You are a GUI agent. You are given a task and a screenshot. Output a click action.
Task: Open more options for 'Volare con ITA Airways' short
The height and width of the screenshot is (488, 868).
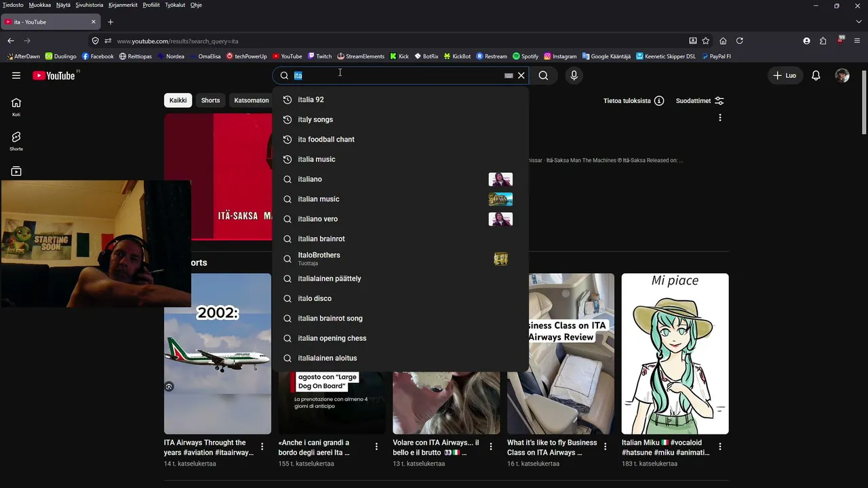491,447
